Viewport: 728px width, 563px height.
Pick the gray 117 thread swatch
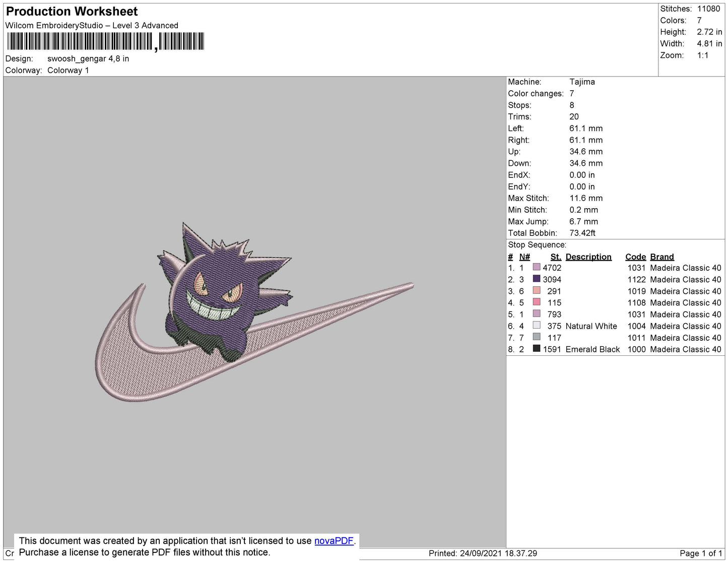pyautogui.click(x=537, y=337)
